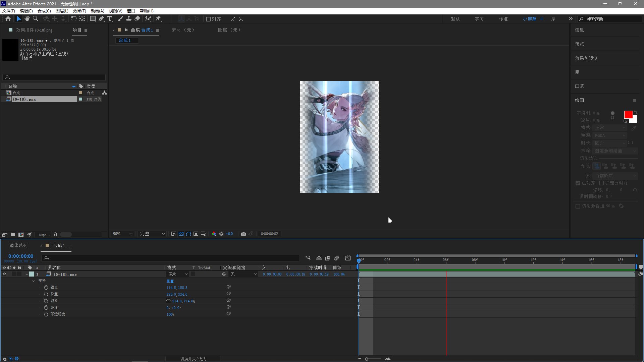The image size is (644, 362).
Task: Select 合成 tab in menu bar
Action: click(x=43, y=11)
